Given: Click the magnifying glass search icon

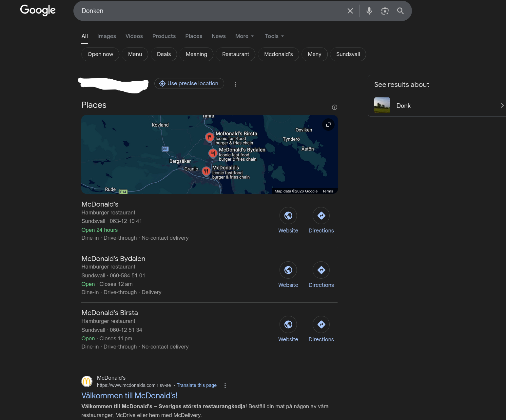Looking at the screenshot, I should (x=400, y=11).
